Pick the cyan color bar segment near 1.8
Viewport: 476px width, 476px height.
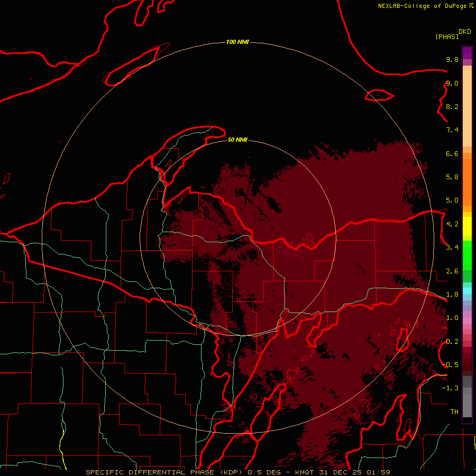tap(467, 291)
